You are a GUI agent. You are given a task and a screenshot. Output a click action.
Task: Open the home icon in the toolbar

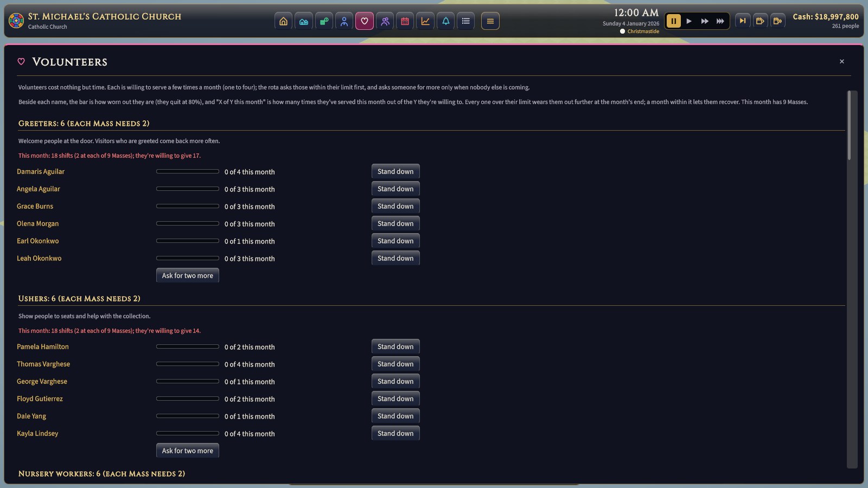tap(283, 21)
